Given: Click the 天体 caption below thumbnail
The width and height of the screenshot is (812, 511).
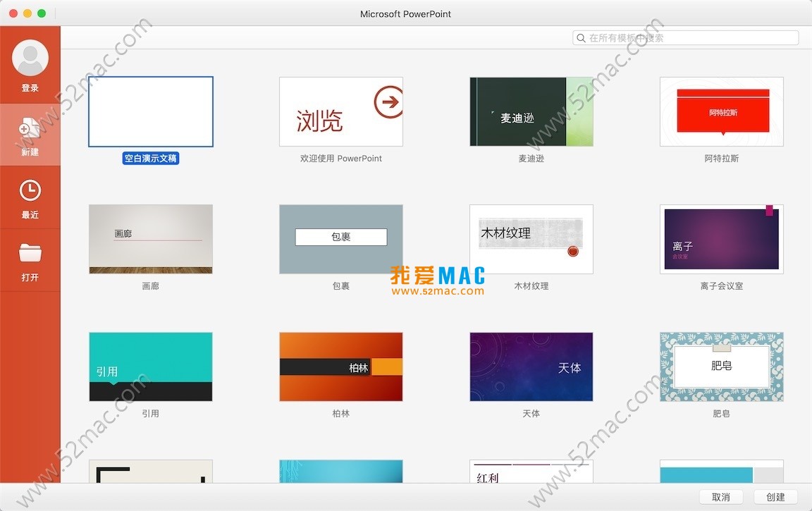Looking at the screenshot, I should [531, 413].
